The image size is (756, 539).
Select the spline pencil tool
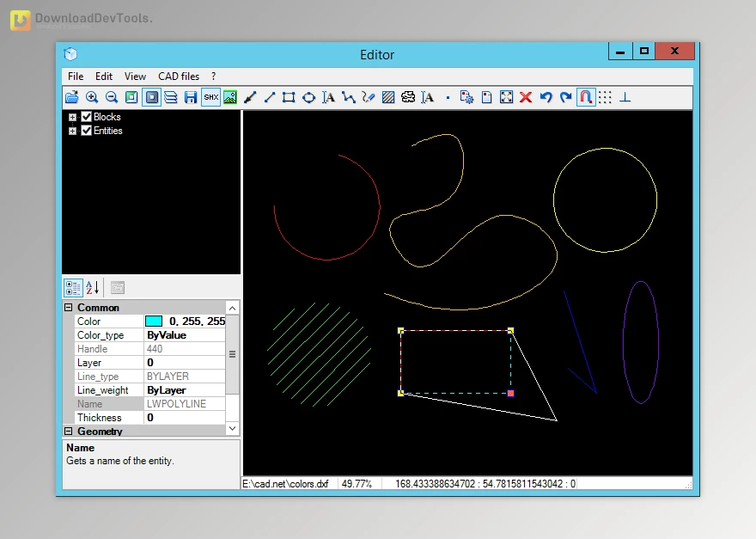(x=369, y=97)
